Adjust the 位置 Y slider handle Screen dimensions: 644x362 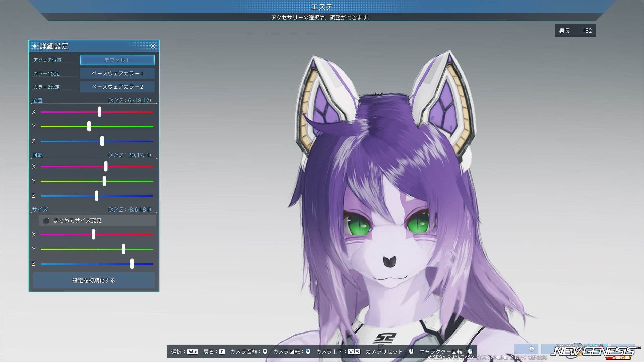(89, 126)
